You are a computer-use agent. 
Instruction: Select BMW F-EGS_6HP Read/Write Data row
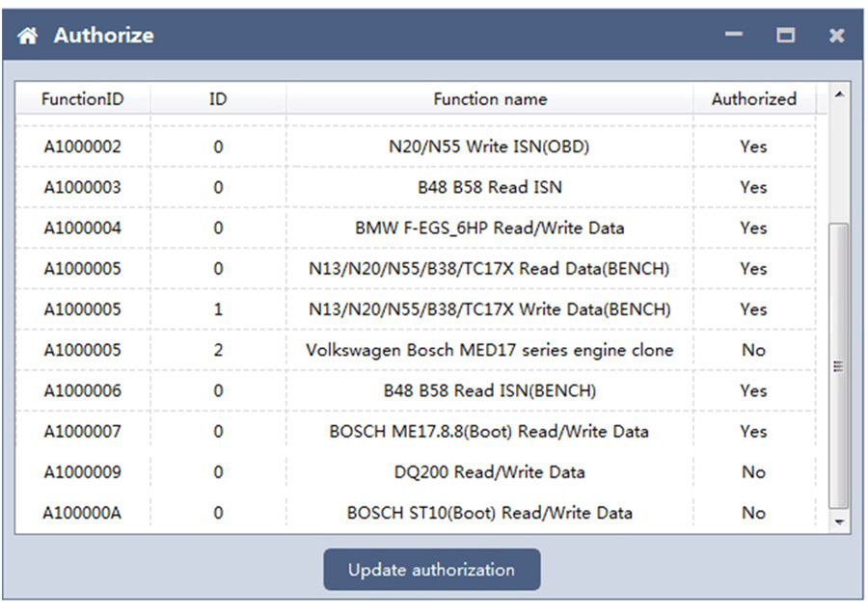coord(417,227)
